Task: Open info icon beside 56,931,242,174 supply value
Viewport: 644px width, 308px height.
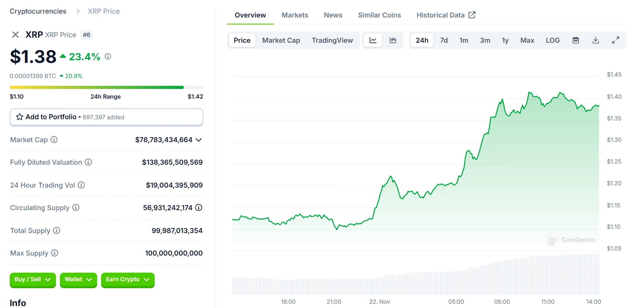Action: click(x=199, y=207)
